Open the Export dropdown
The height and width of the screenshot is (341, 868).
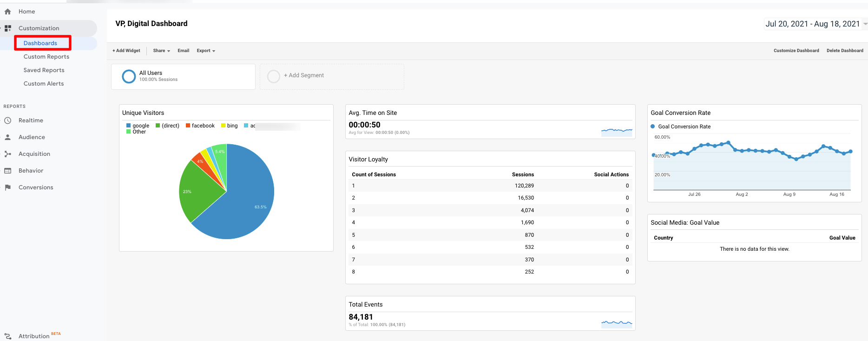[206, 51]
